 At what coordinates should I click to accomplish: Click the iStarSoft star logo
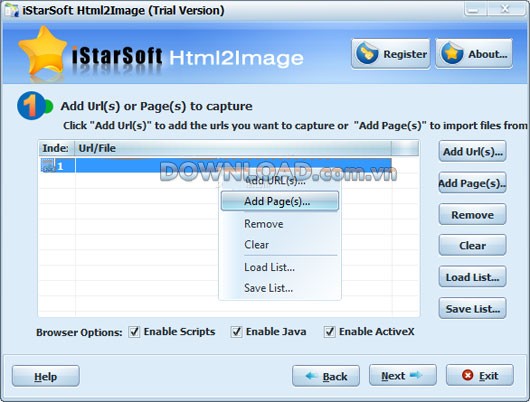pyautogui.click(x=43, y=51)
